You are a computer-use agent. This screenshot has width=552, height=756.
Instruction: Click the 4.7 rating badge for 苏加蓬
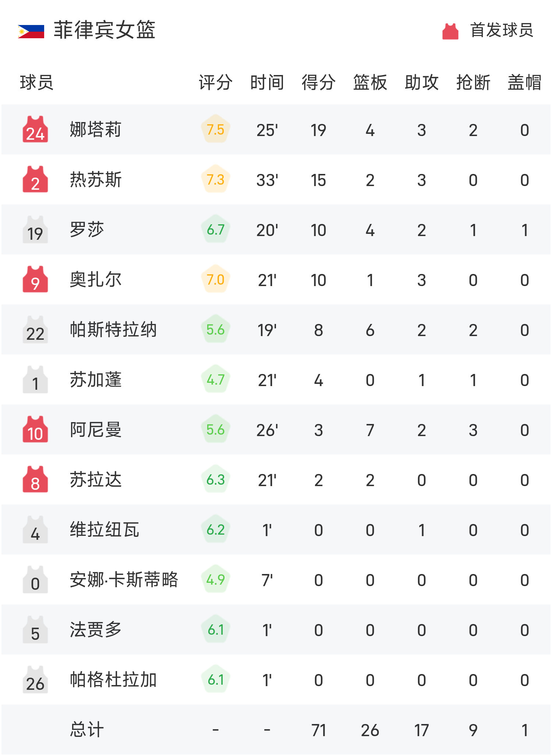216,379
